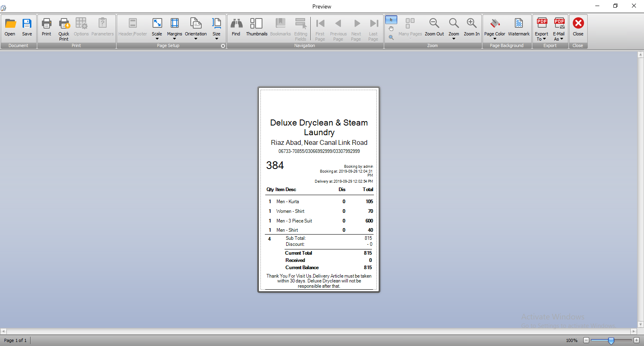Toggle the Hand pan tool
Viewport: 644px width, 346px height.
(391, 29)
